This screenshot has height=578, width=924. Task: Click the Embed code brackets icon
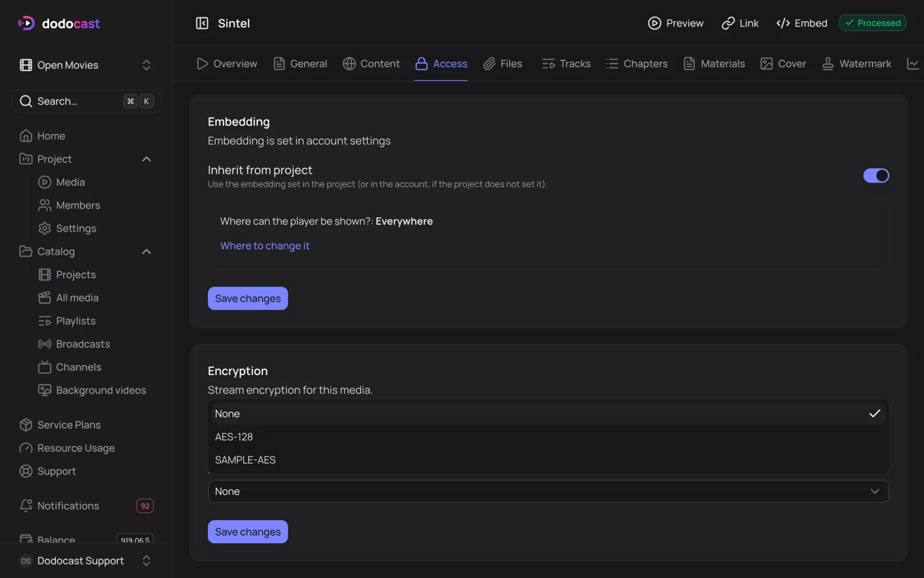point(783,23)
